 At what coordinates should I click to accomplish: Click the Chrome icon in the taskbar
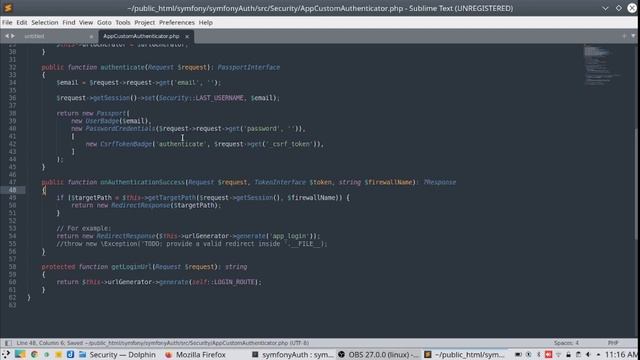pos(34,355)
